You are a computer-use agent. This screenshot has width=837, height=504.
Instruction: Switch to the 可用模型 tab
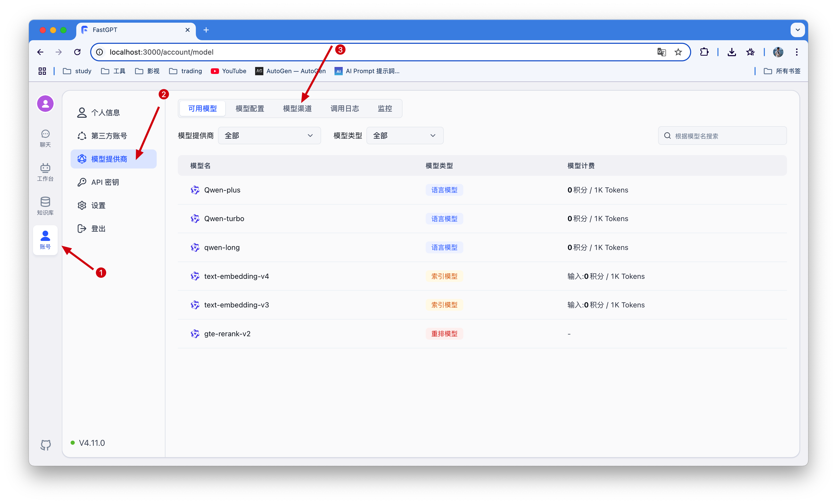point(202,108)
